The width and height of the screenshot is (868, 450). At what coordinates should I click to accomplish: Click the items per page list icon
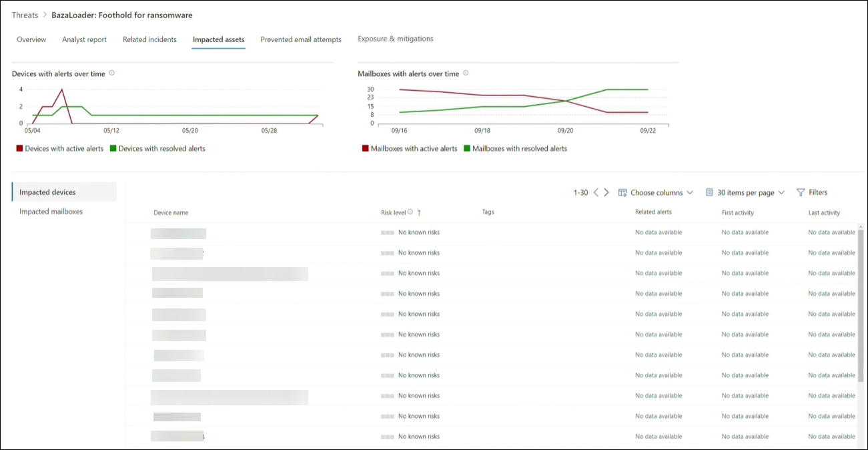pyautogui.click(x=709, y=192)
